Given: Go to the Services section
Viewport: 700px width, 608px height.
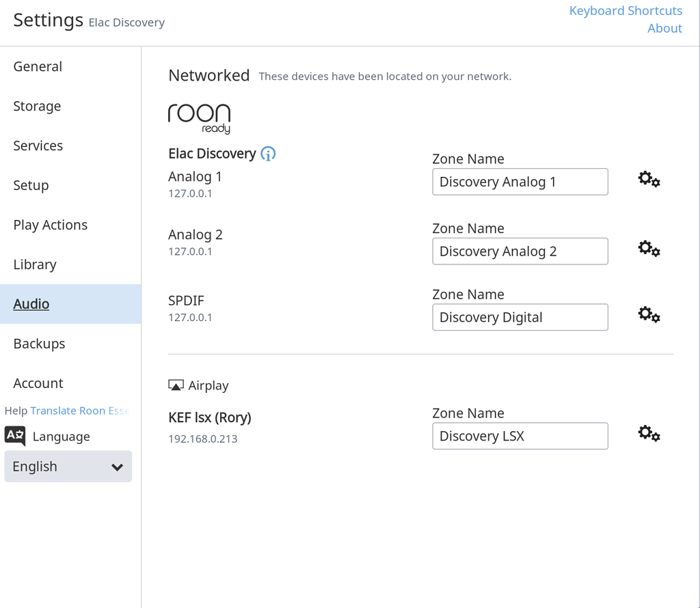Looking at the screenshot, I should [x=38, y=146].
